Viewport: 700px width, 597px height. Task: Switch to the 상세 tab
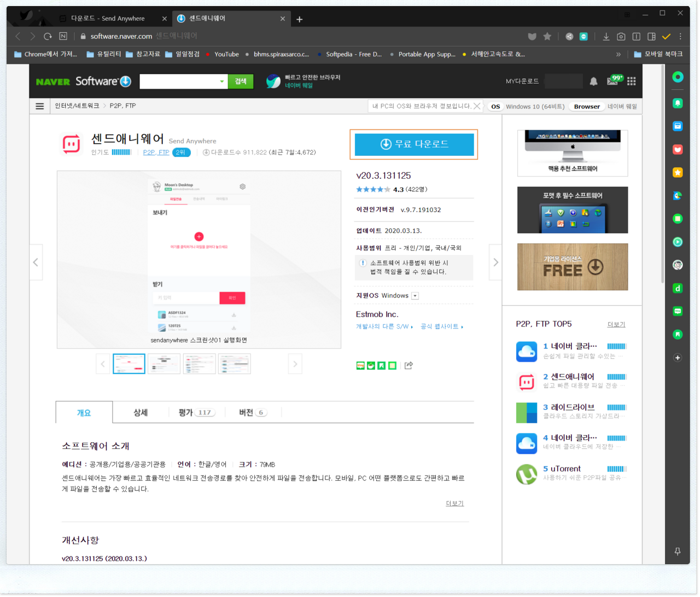tap(141, 413)
